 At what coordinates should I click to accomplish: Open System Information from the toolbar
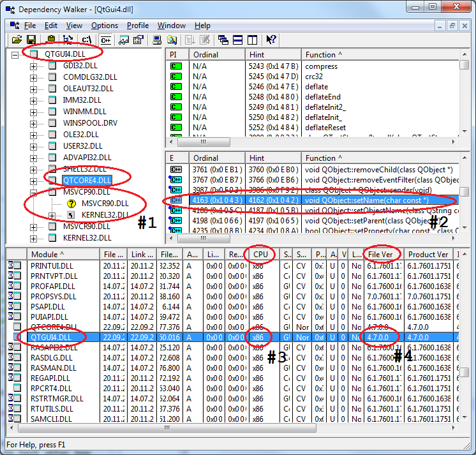[x=157, y=40]
